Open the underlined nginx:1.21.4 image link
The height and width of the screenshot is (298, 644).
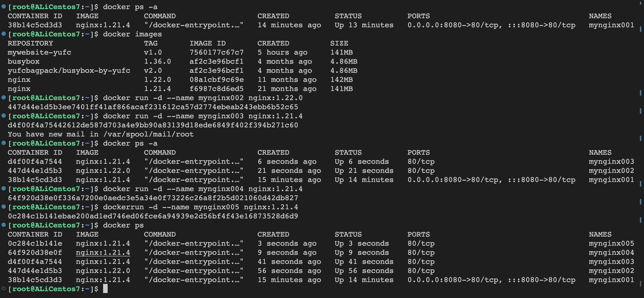[103, 253]
